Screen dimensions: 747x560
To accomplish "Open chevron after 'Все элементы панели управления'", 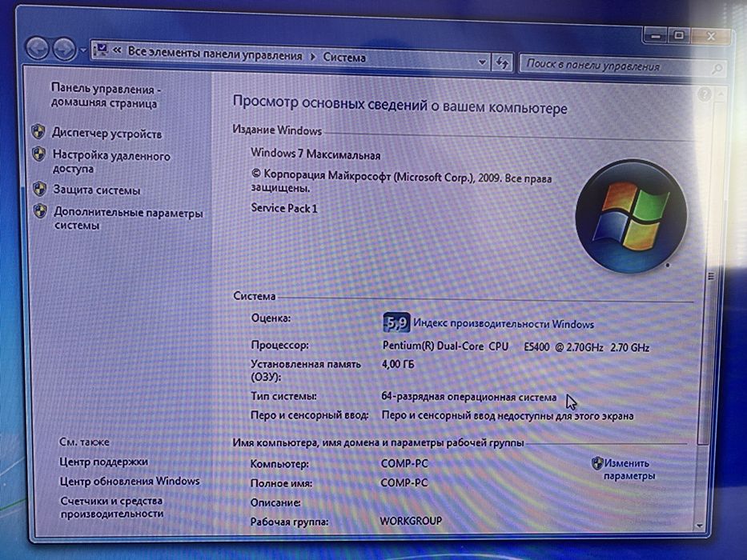I will [x=313, y=57].
